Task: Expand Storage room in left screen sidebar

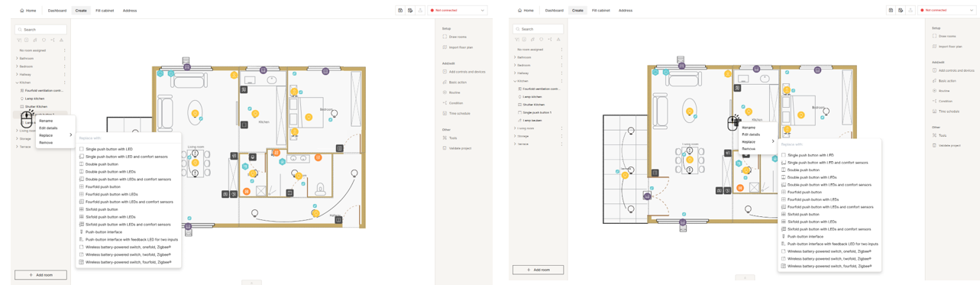Action: coord(17,139)
